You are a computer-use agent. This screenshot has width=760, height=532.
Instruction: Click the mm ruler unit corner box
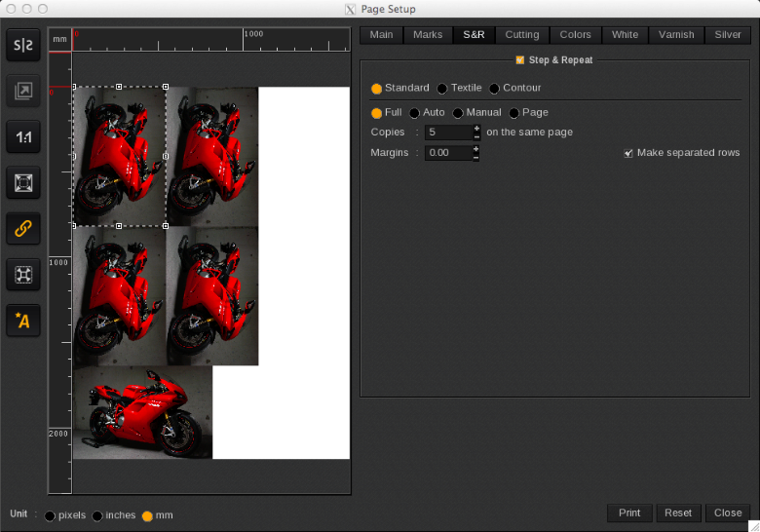[x=60, y=39]
